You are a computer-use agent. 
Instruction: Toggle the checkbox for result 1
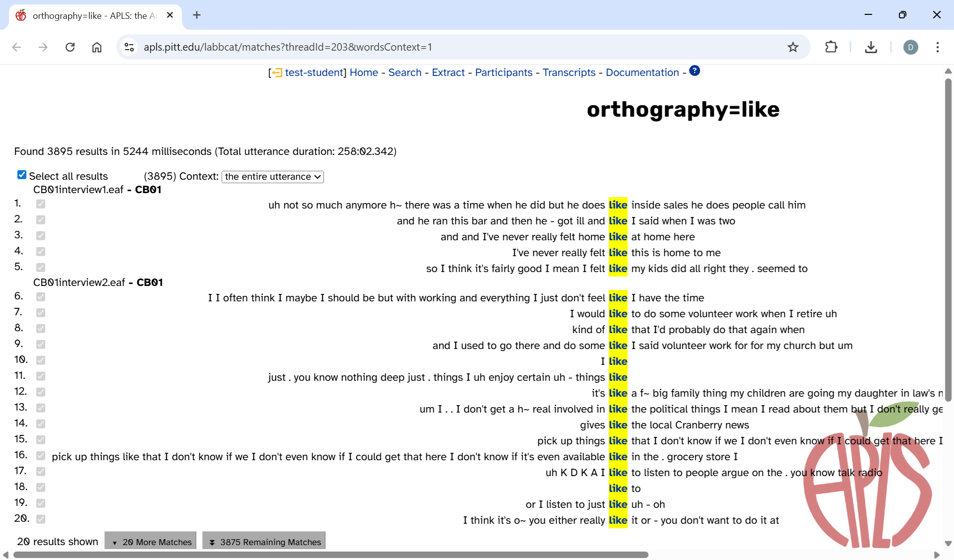coord(41,204)
